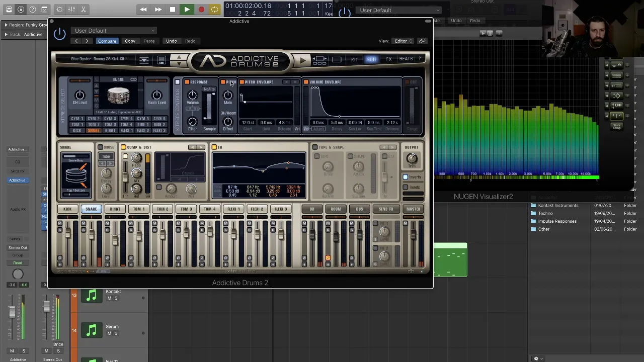Open the Editors scissors icon
644x362 pixels.
84,10
